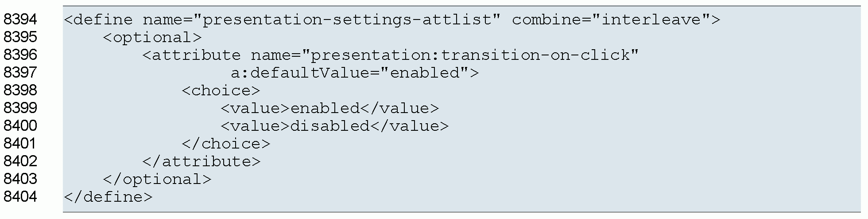Click line number 8404

20,197
